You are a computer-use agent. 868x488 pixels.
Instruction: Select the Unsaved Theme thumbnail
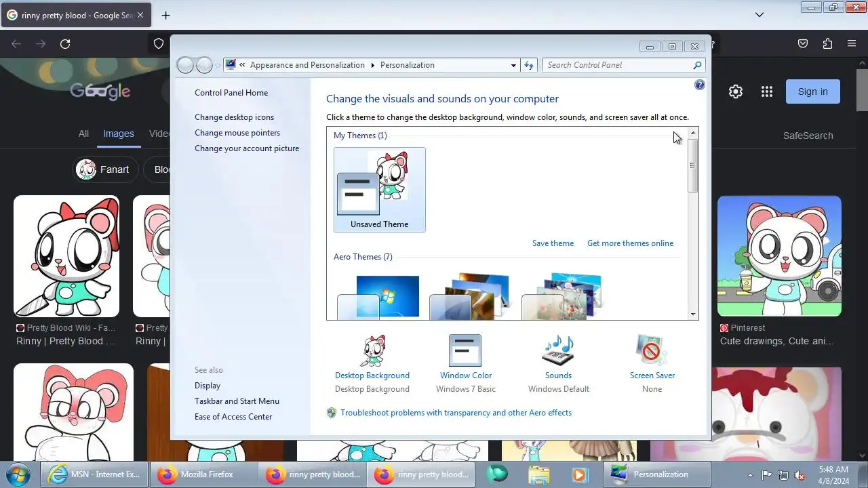(380, 190)
